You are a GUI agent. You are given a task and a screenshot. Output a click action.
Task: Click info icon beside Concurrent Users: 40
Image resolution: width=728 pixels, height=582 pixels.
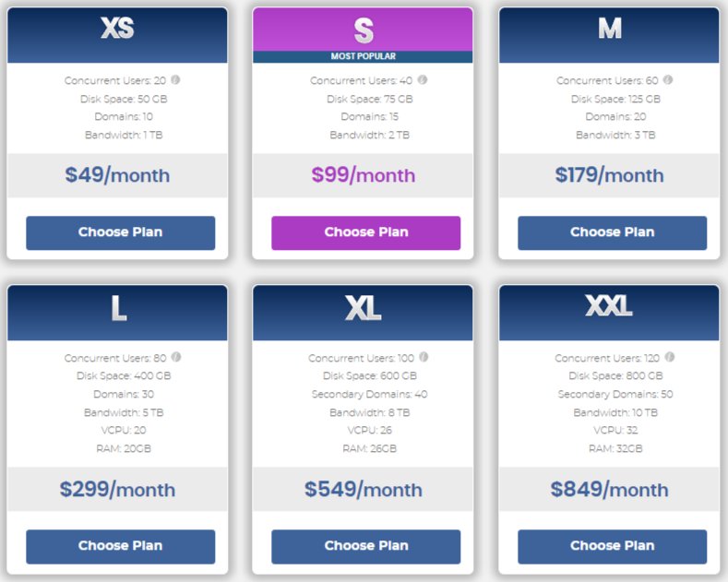click(422, 80)
